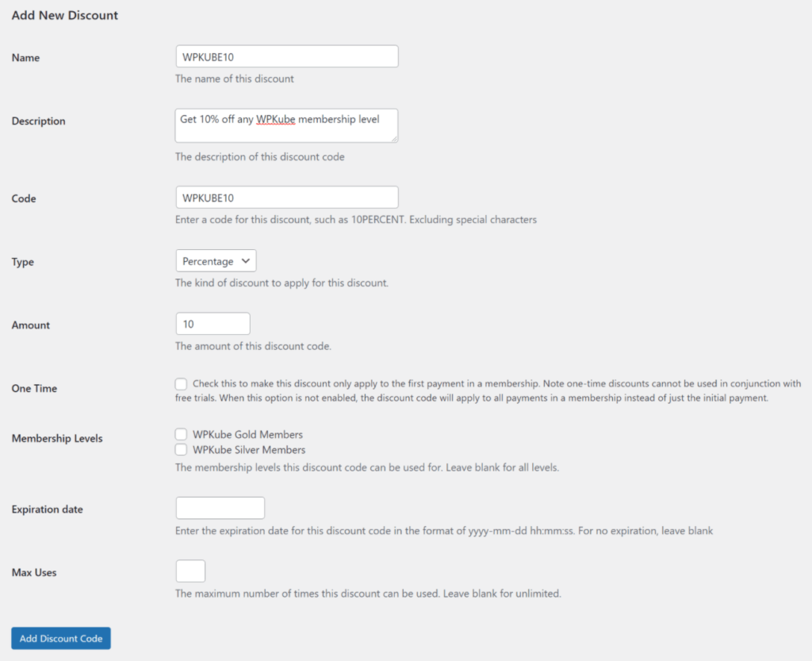The width and height of the screenshot is (812, 661).
Task: Click the Code input containing WPKUBE10
Action: point(286,198)
